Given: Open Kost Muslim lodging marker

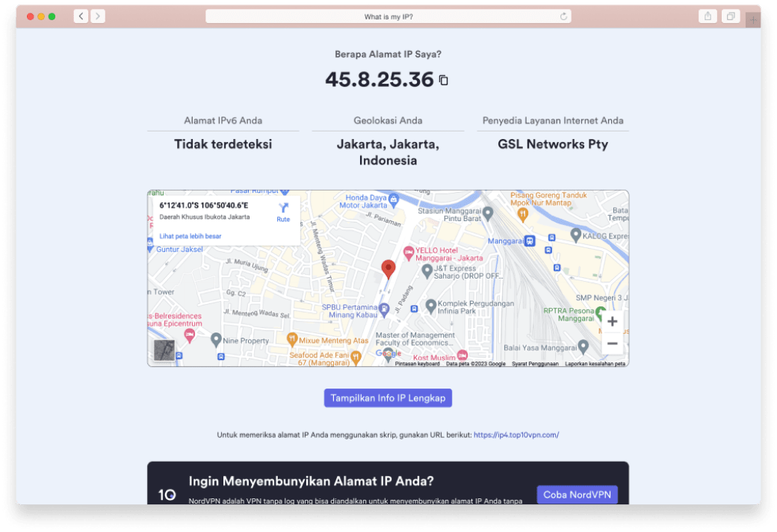Looking at the screenshot, I should [462, 355].
